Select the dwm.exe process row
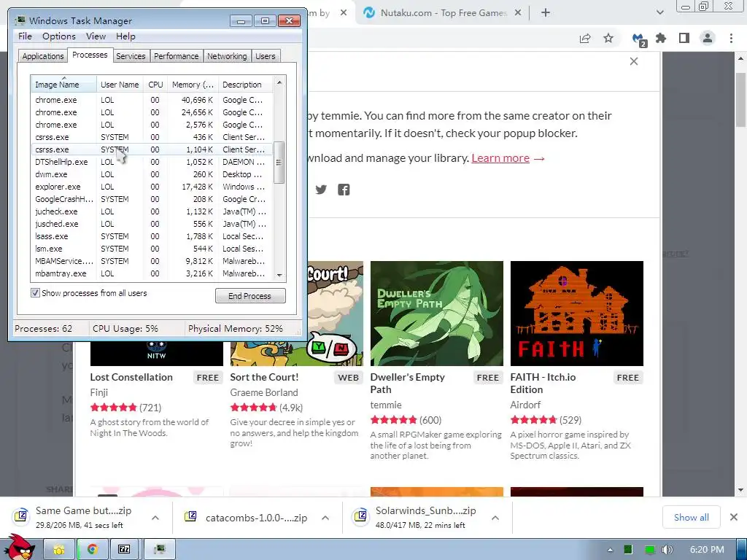 152,174
